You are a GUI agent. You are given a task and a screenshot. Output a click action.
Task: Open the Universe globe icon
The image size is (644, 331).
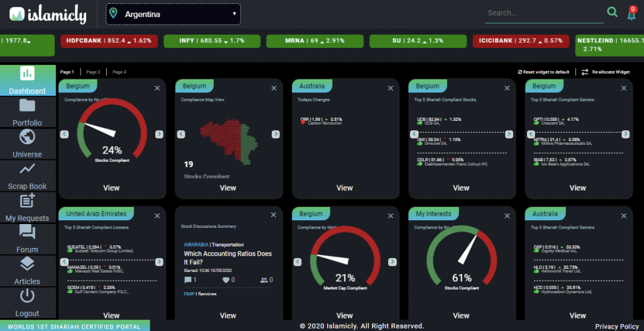tap(27, 137)
